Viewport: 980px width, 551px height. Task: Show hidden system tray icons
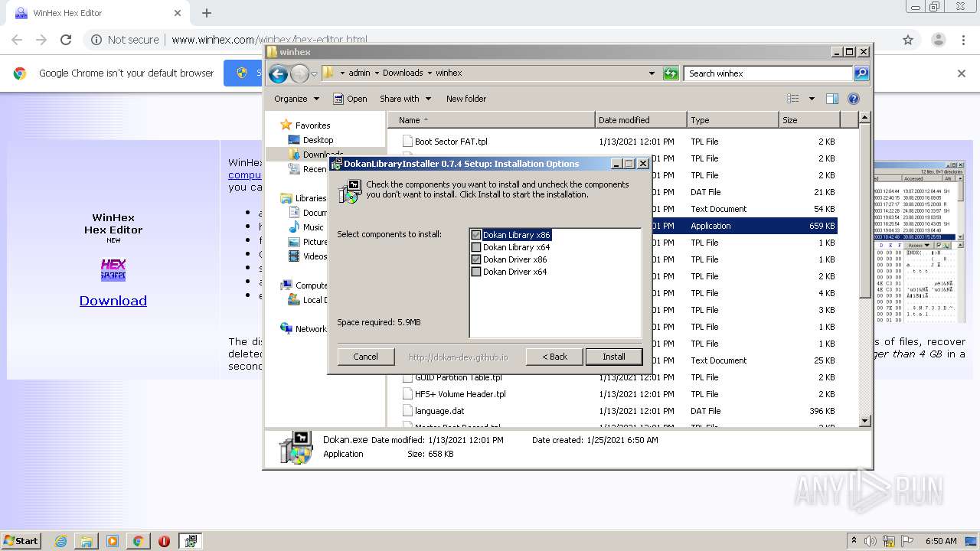[x=854, y=541]
